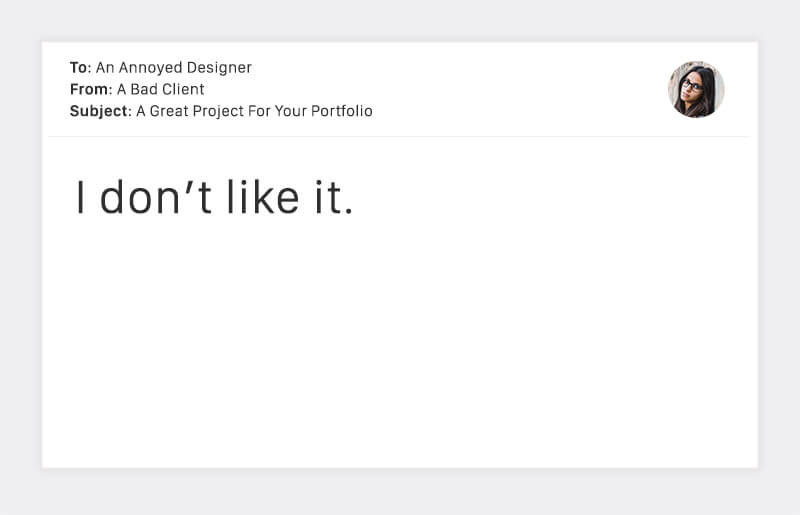
Task: Open sender "A Bad Client"
Action: pos(160,89)
